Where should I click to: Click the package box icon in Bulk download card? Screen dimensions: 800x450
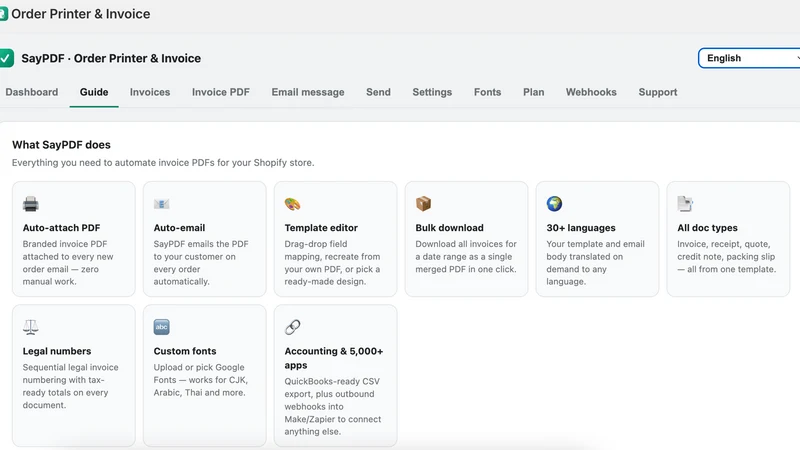coord(423,204)
